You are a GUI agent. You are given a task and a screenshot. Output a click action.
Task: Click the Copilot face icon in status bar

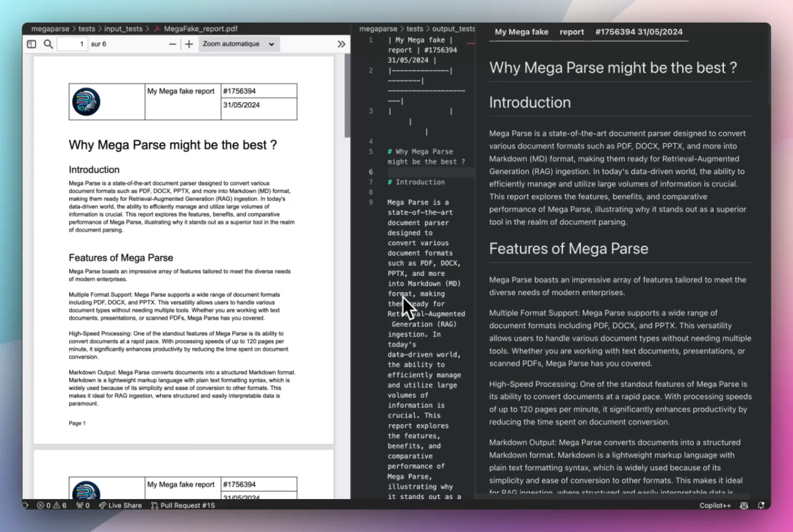744,506
